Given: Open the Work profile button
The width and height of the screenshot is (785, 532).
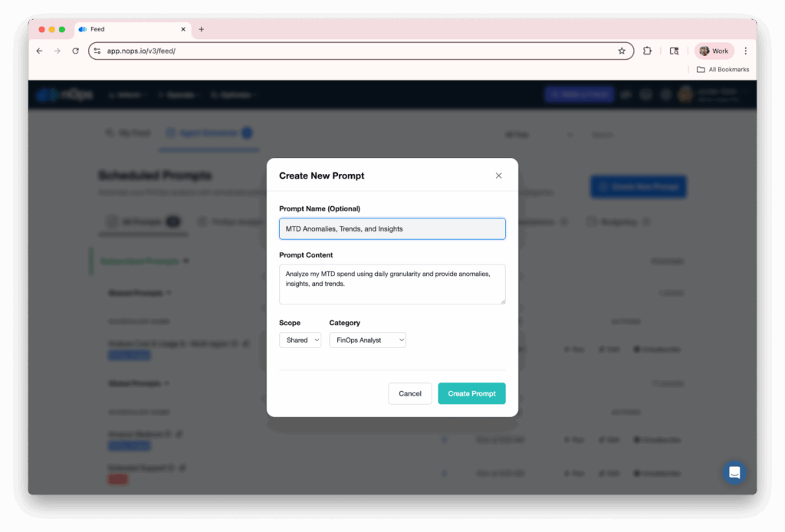Looking at the screenshot, I should click(x=714, y=51).
